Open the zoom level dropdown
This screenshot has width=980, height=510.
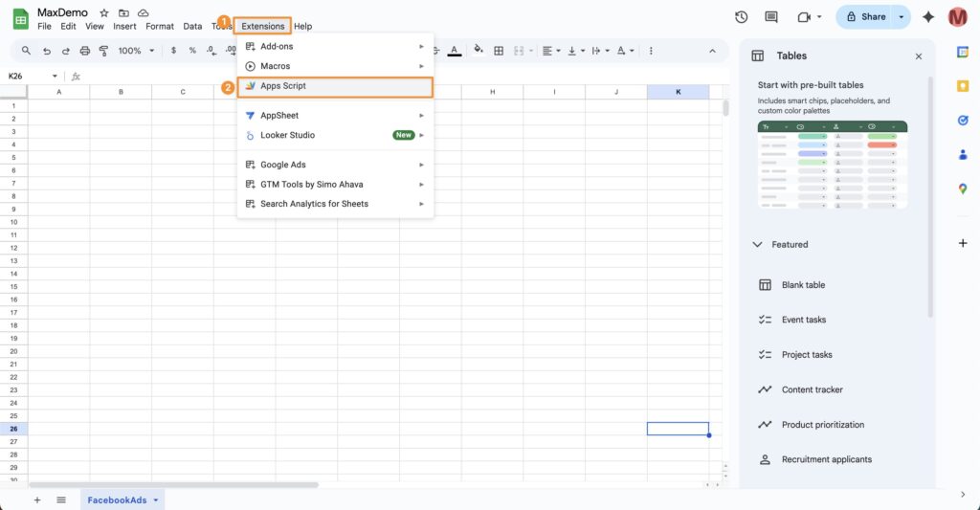(136, 51)
